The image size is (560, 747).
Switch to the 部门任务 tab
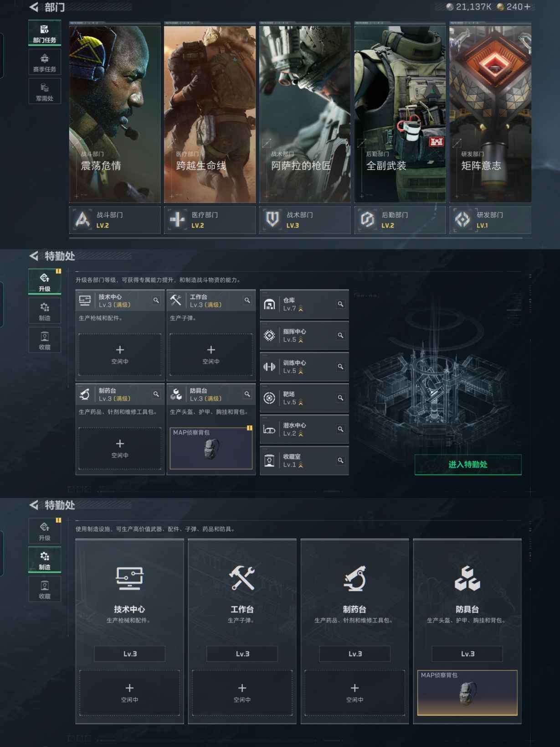(x=45, y=33)
